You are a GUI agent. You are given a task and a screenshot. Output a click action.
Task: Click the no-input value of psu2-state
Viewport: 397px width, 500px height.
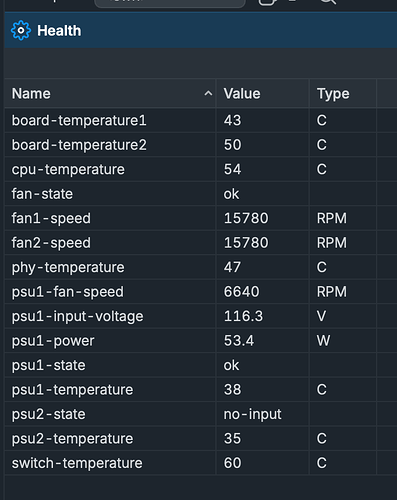[252, 415]
